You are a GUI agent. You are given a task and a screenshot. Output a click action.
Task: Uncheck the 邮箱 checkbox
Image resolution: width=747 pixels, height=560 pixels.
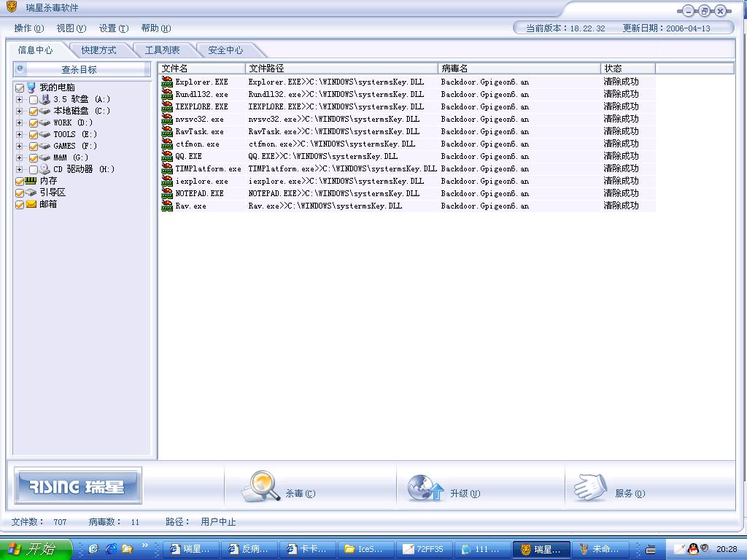[20, 204]
